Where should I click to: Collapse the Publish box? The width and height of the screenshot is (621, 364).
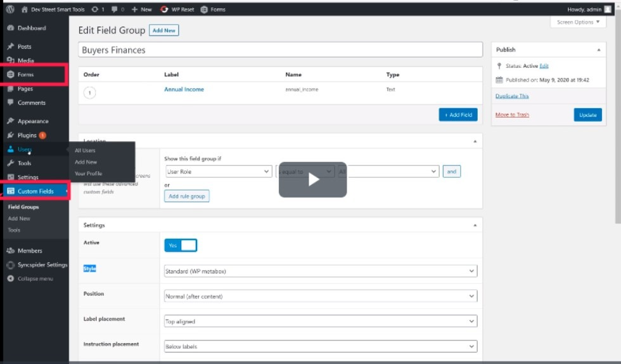pyautogui.click(x=598, y=50)
